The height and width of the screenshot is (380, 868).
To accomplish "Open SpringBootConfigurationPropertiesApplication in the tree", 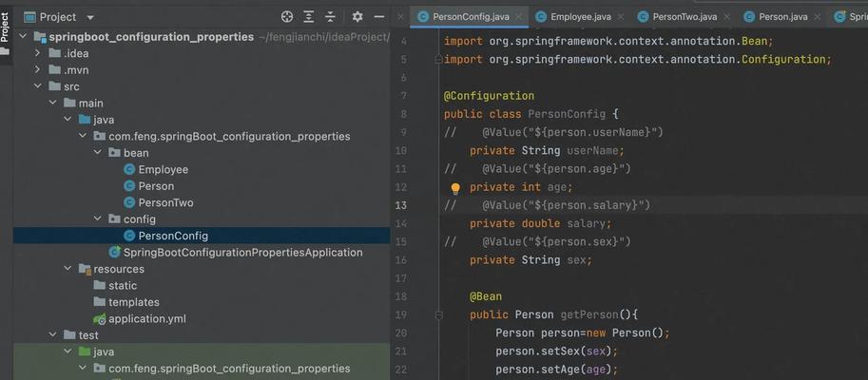I will click(243, 253).
